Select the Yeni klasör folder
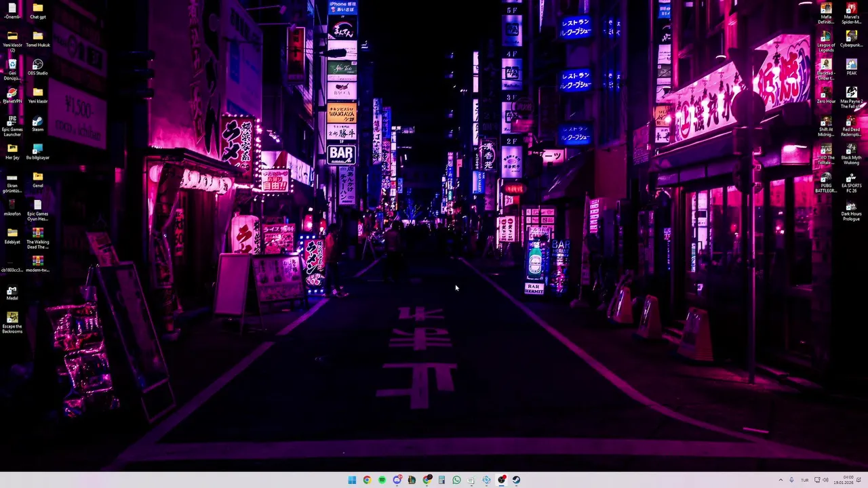This screenshot has width=868, height=488. coord(38,96)
